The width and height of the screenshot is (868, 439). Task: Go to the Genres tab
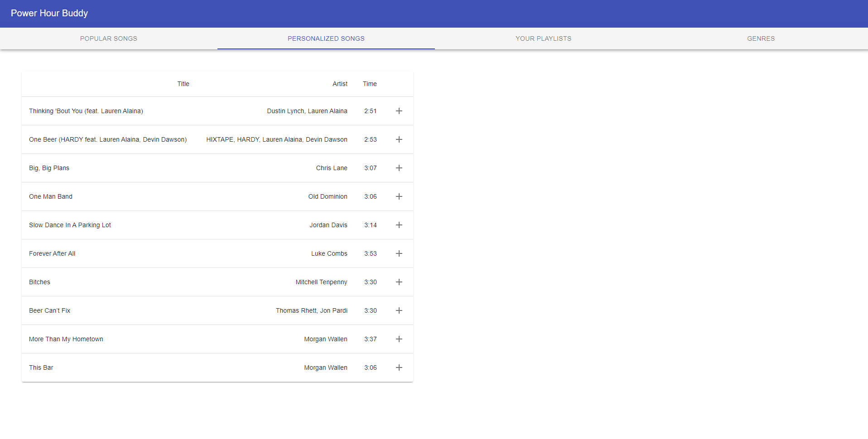point(761,38)
